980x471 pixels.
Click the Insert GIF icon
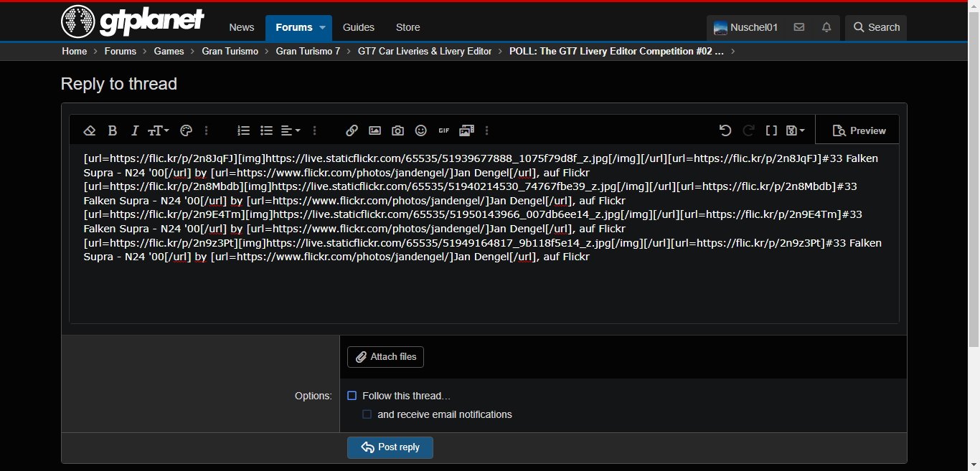coord(444,130)
